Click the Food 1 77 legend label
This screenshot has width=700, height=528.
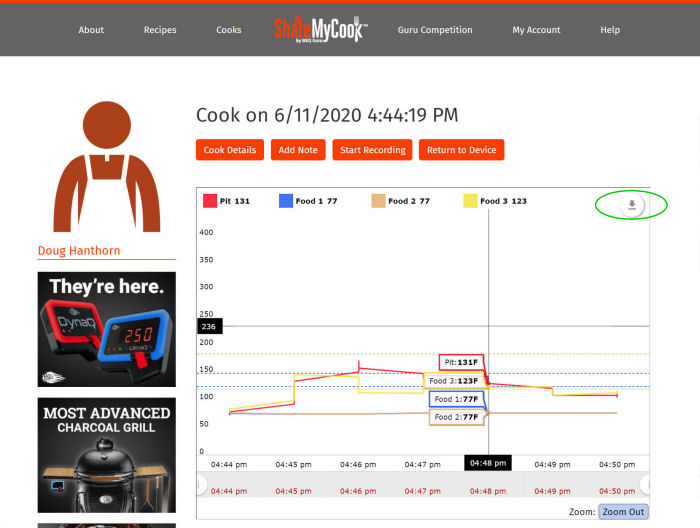[x=317, y=201]
